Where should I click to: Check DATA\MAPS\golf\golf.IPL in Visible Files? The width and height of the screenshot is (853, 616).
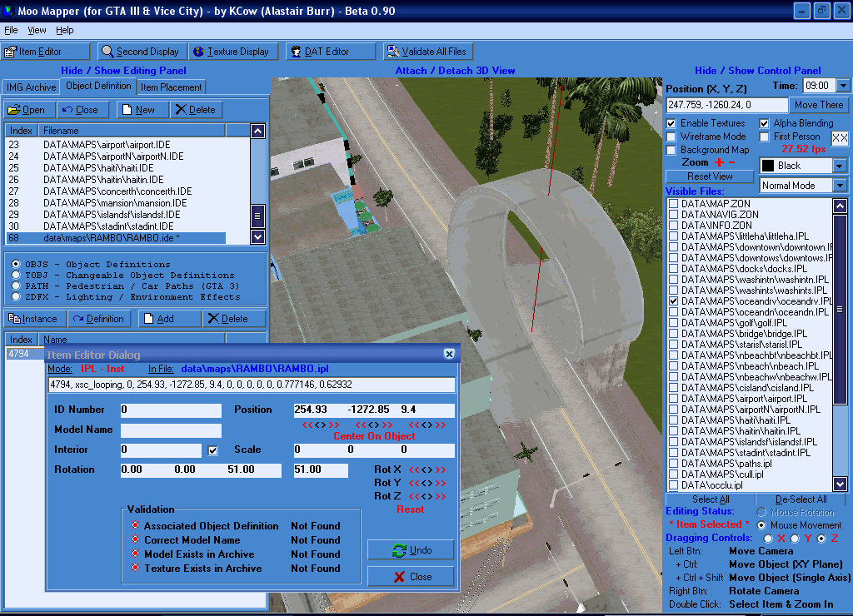[x=673, y=323]
